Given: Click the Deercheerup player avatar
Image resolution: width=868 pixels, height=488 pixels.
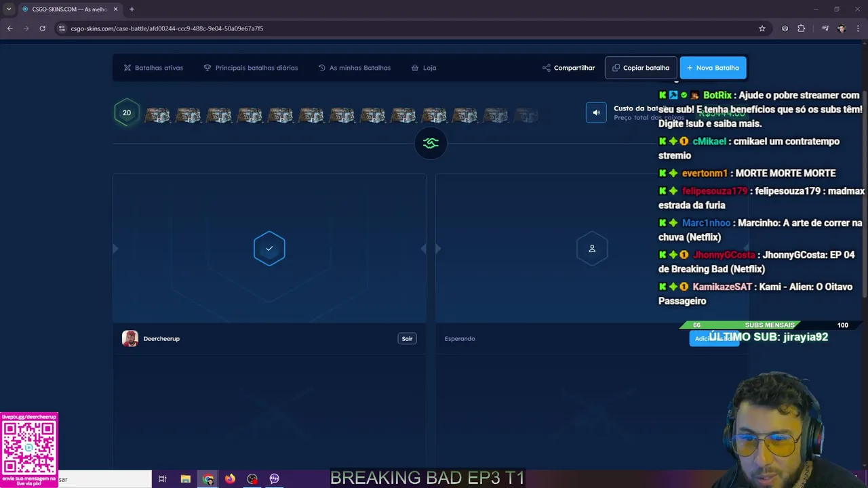Looking at the screenshot, I should point(130,338).
